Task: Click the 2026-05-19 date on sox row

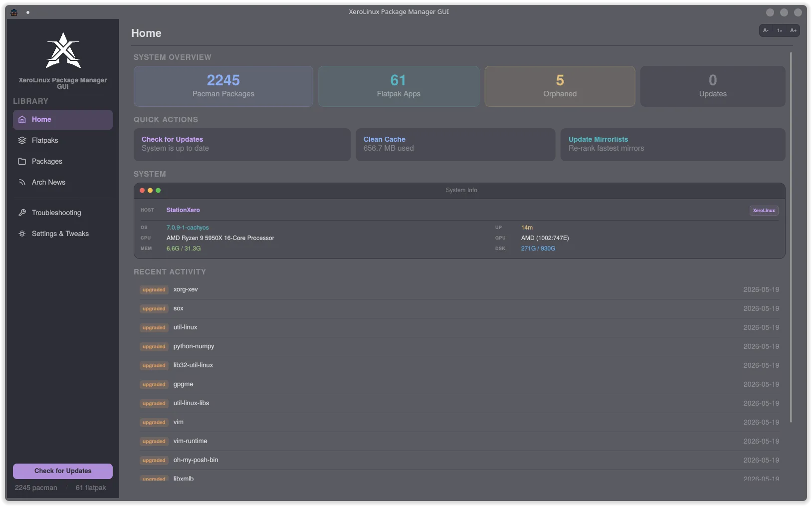Action: click(x=761, y=309)
